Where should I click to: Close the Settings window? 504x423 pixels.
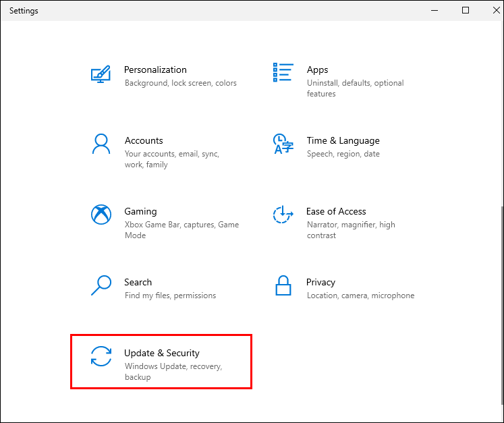tap(496, 10)
